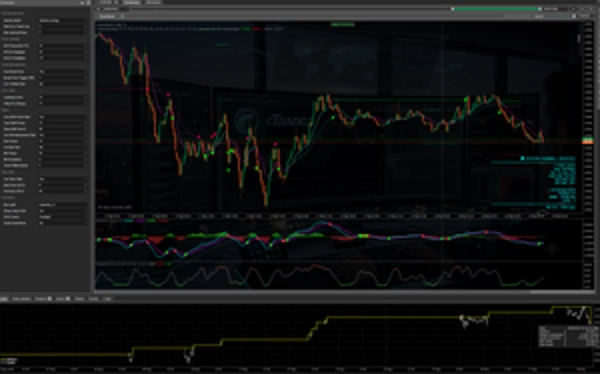Open the Orders tab in bottom panel
Viewport: 600px width, 374px height.
click(x=63, y=299)
